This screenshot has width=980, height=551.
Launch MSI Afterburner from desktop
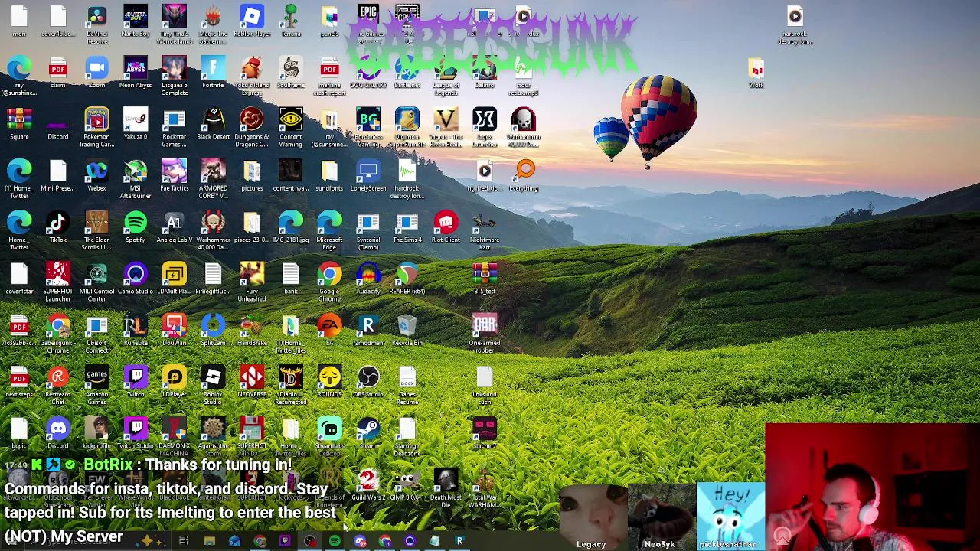136,178
